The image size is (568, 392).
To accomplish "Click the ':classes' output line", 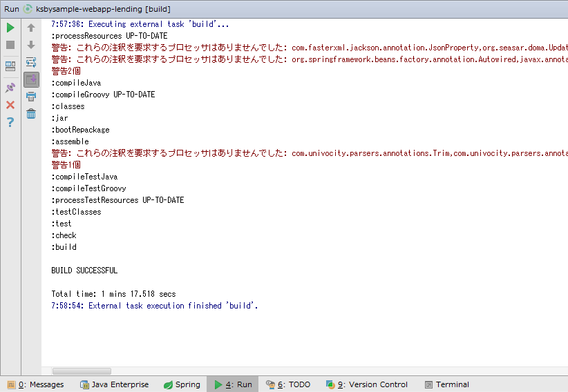I will (x=68, y=106).
